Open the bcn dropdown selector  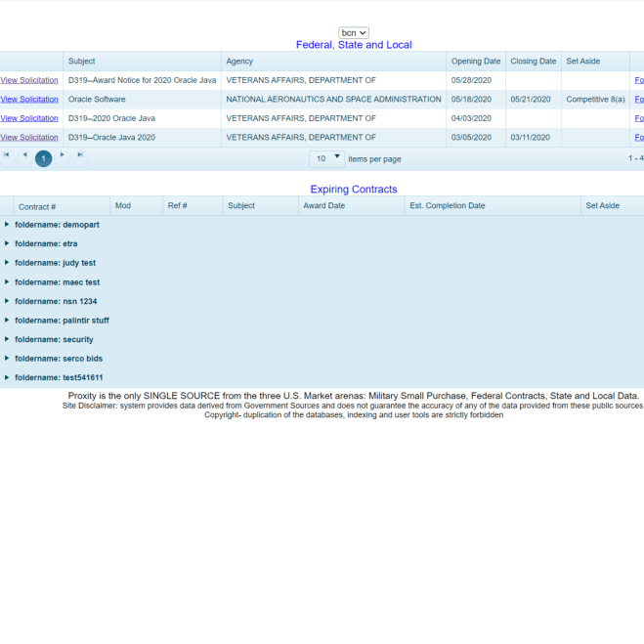tap(354, 33)
